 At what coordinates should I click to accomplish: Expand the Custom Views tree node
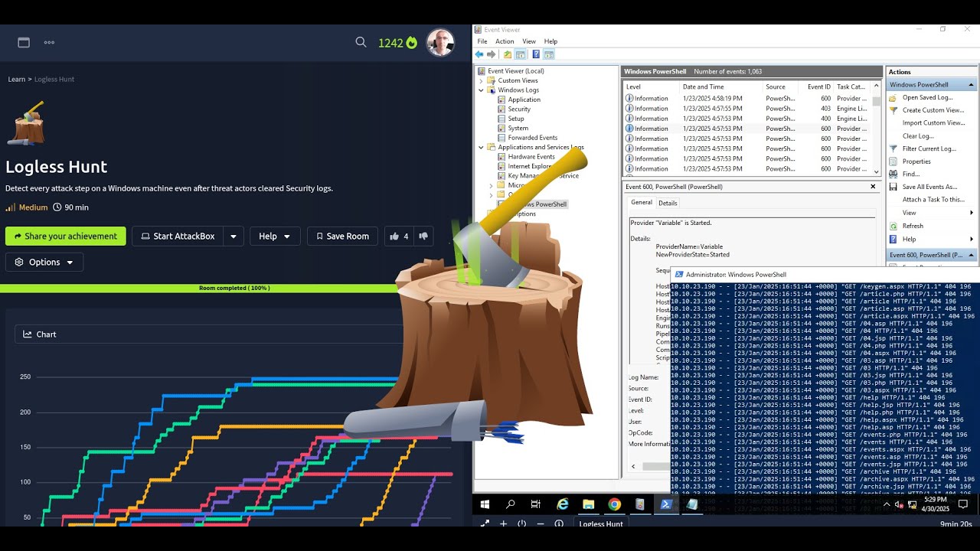point(482,80)
